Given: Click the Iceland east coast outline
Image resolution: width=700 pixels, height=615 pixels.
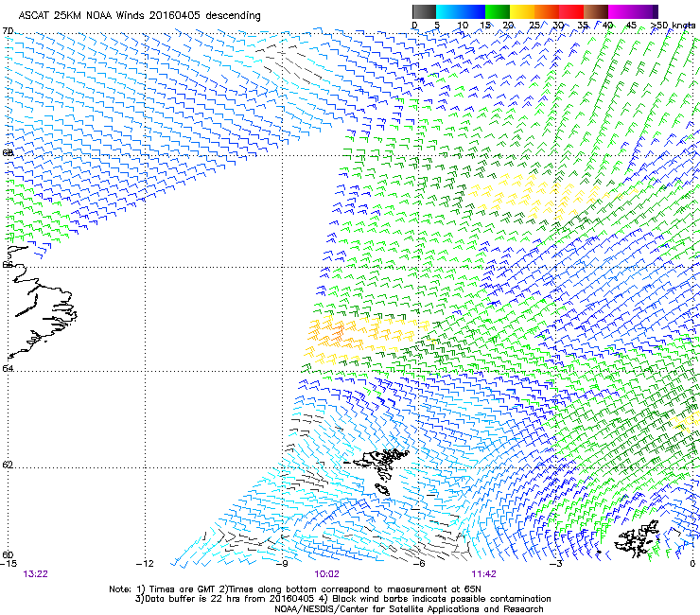Looking at the screenshot, I should coord(41,302).
